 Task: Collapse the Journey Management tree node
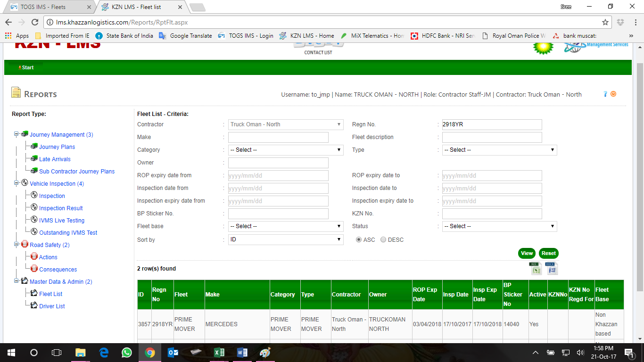(x=17, y=134)
